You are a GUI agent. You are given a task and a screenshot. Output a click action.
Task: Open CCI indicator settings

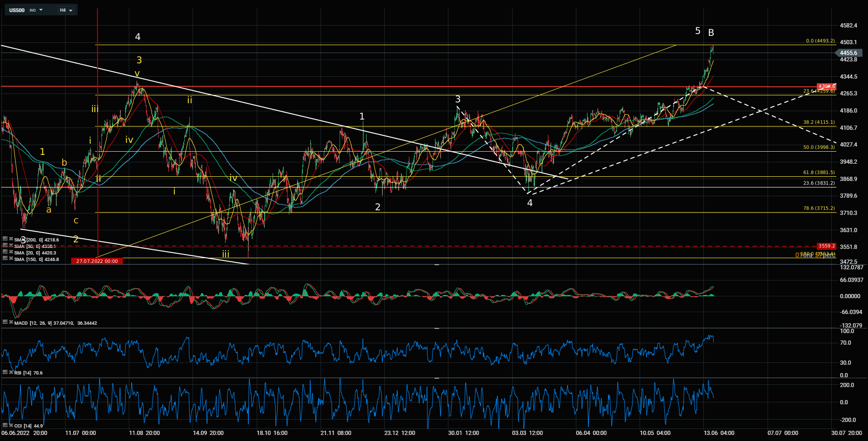5,425
